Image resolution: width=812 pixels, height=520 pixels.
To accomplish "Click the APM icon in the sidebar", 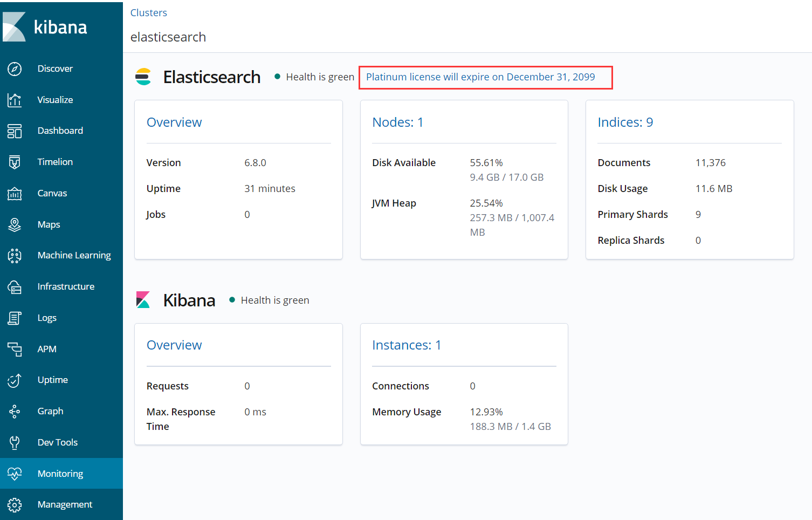I will click(15, 349).
